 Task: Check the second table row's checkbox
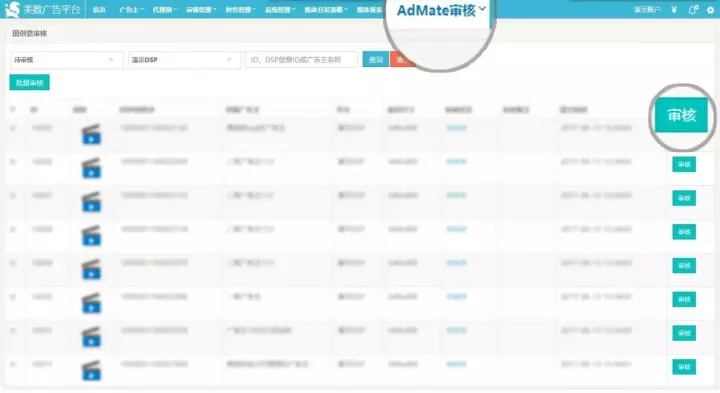13,162
